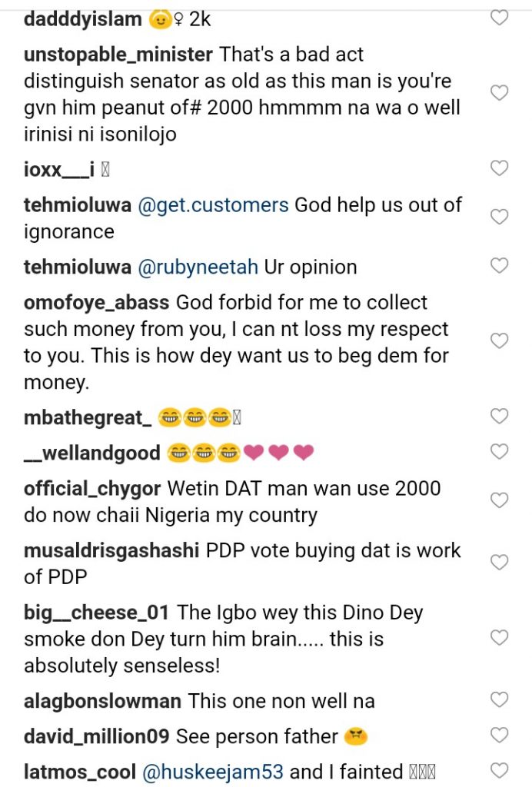Open unstopable_minister's profile username
Viewport: 532px width, 787px height.
118,55
